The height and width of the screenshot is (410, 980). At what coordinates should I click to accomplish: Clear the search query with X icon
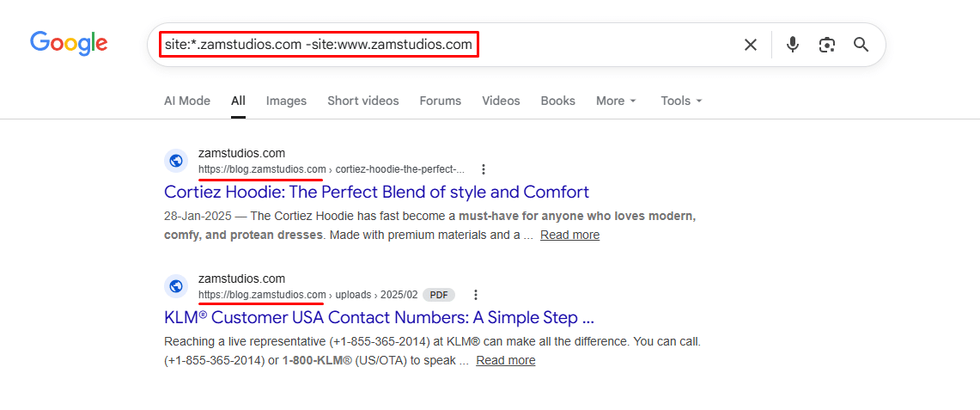click(751, 45)
